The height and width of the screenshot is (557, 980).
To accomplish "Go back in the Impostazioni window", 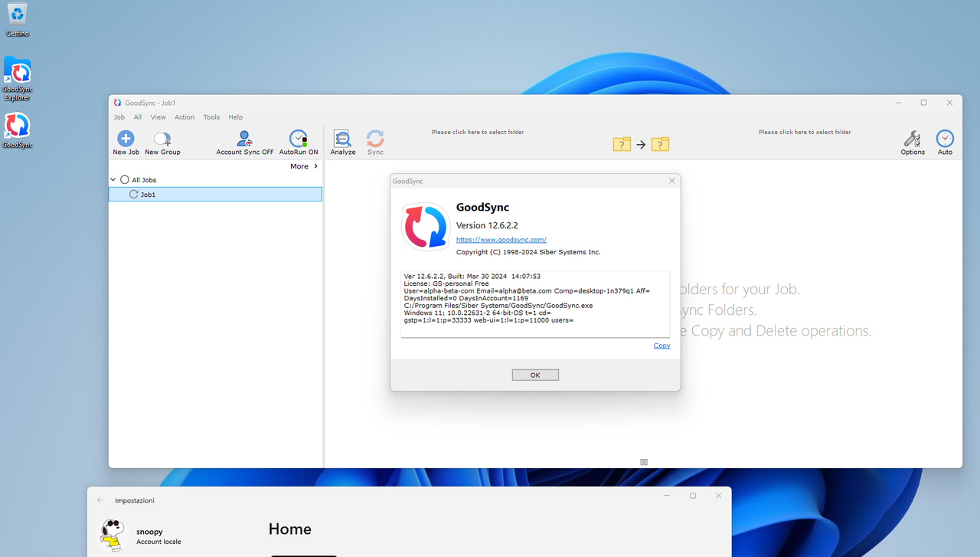I will (x=100, y=500).
